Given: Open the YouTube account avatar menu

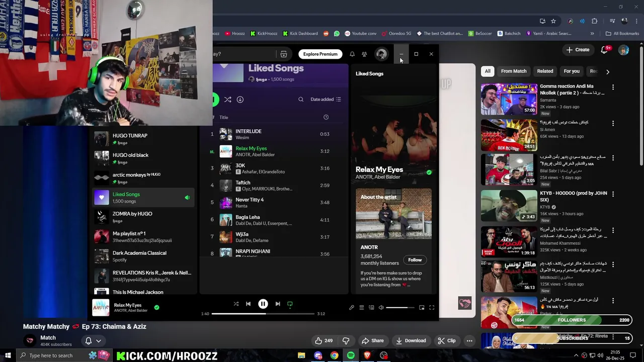Looking at the screenshot, I should pyautogui.click(x=623, y=50).
